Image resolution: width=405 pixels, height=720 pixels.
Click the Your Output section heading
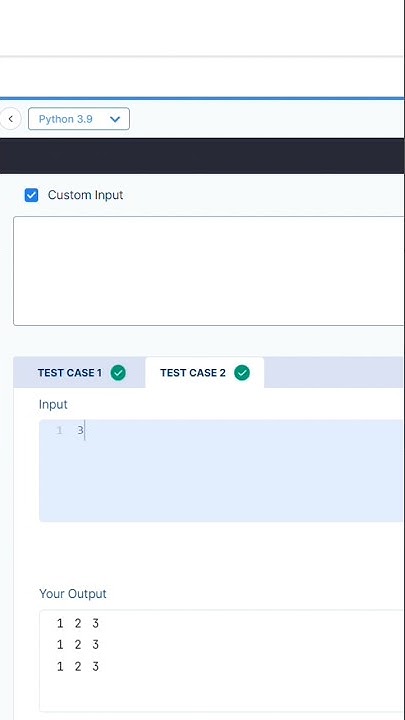tap(73, 594)
